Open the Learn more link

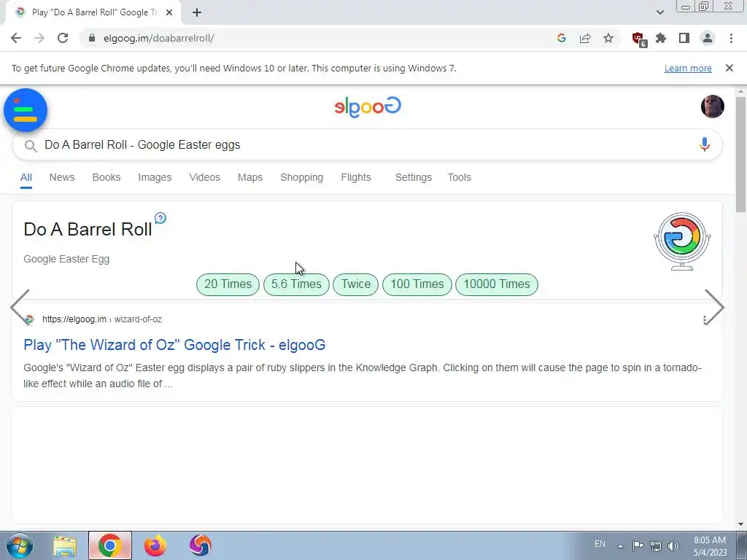pos(688,68)
